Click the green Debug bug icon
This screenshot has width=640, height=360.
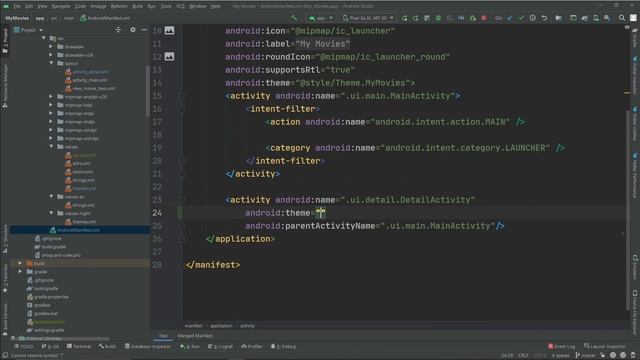(x=438, y=18)
